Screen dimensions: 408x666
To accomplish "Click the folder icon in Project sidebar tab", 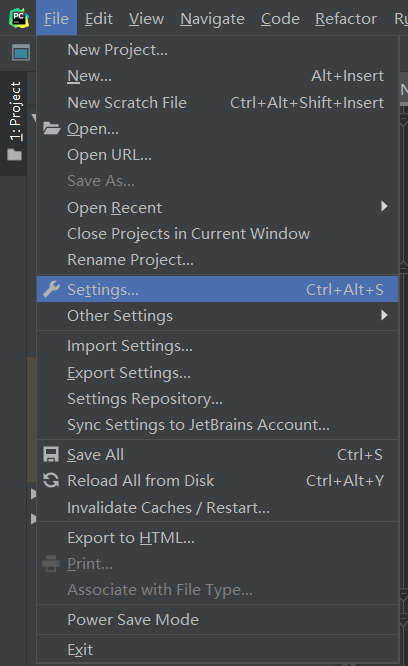I will click(14, 155).
